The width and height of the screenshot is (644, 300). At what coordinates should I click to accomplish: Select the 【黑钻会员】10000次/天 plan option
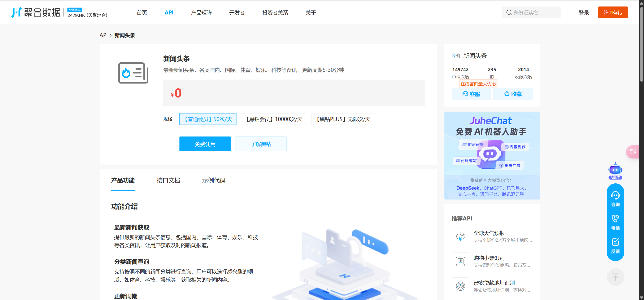[274, 119]
